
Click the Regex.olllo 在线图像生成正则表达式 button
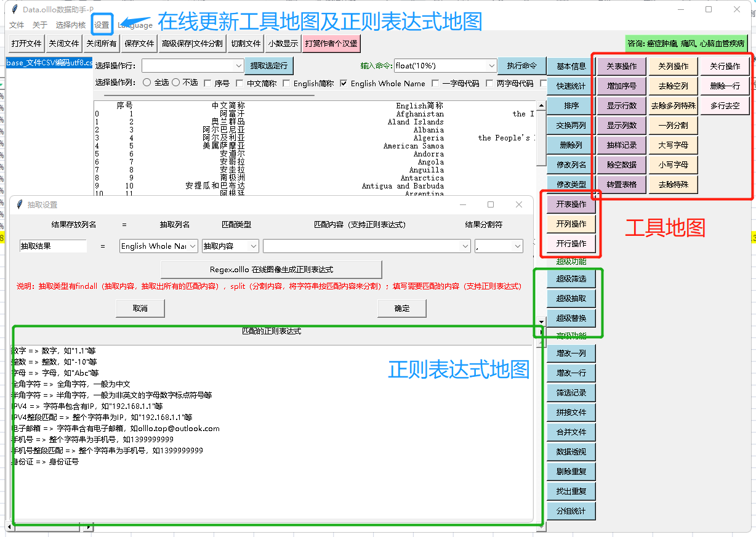(x=271, y=270)
